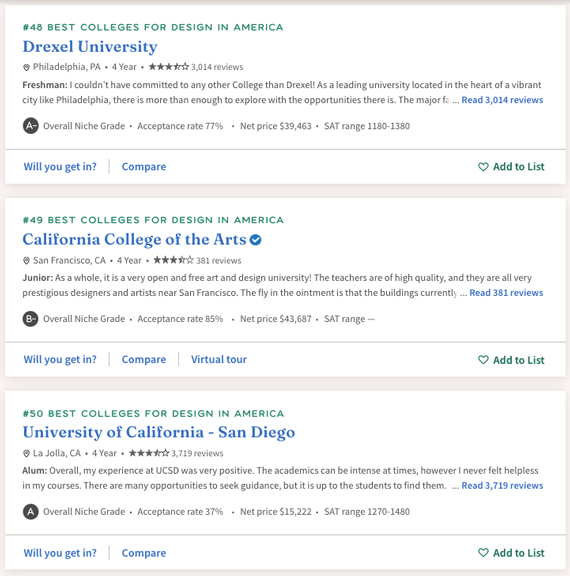Click the heart icon on Drexel University card
The height and width of the screenshot is (576, 570).
coord(483,167)
